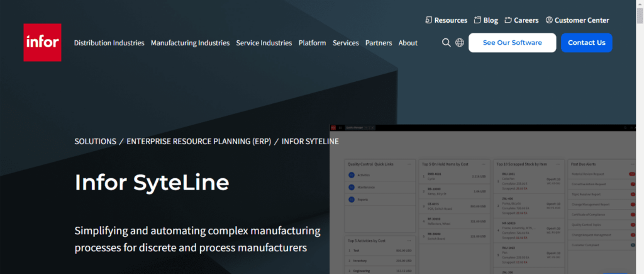Click the red Infor logo
The width and height of the screenshot is (644, 274).
42,42
